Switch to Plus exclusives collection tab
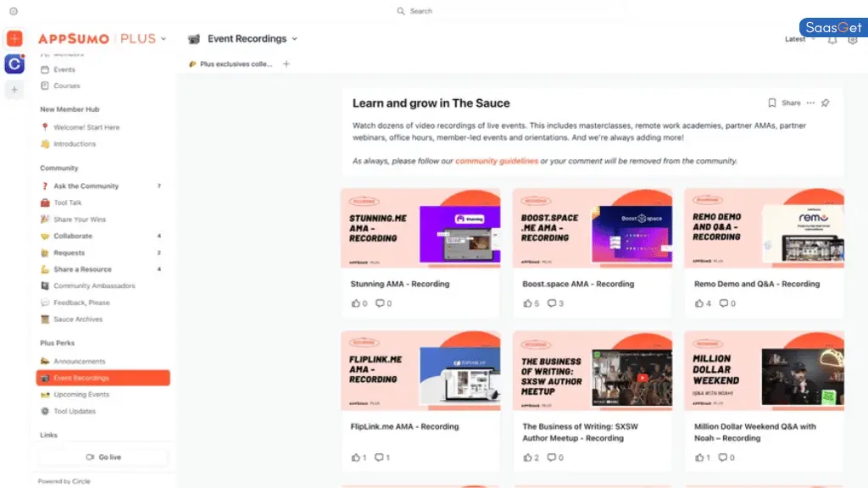 231,64
